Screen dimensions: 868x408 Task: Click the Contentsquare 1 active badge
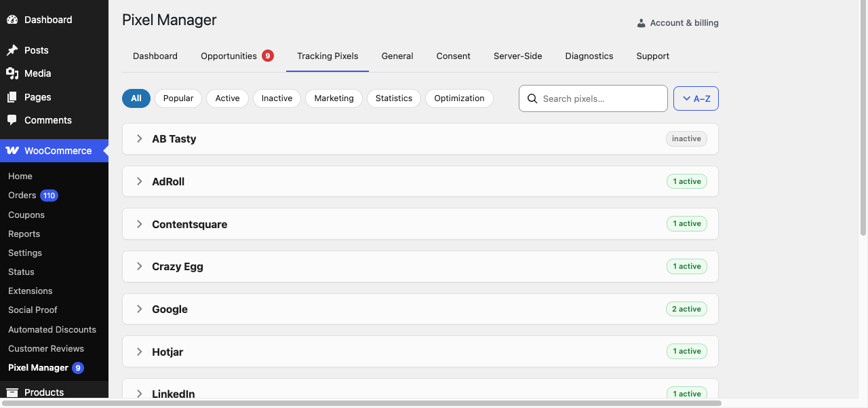point(687,224)
